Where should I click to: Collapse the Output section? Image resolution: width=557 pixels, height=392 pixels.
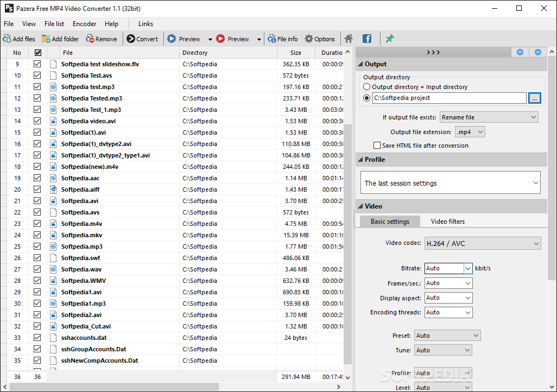click(360, 64)
